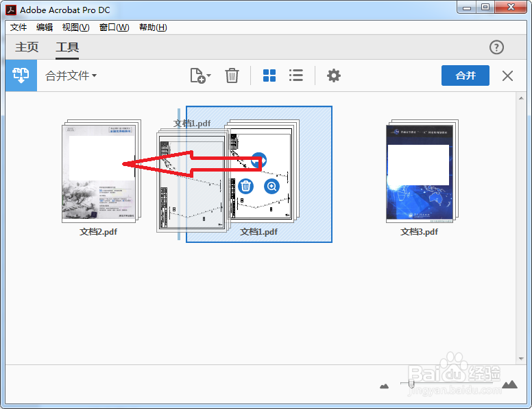Screen dimensions: 532x409
Task: Delete 文档1.pdf using its trash icon
Action: coord(245,186)
